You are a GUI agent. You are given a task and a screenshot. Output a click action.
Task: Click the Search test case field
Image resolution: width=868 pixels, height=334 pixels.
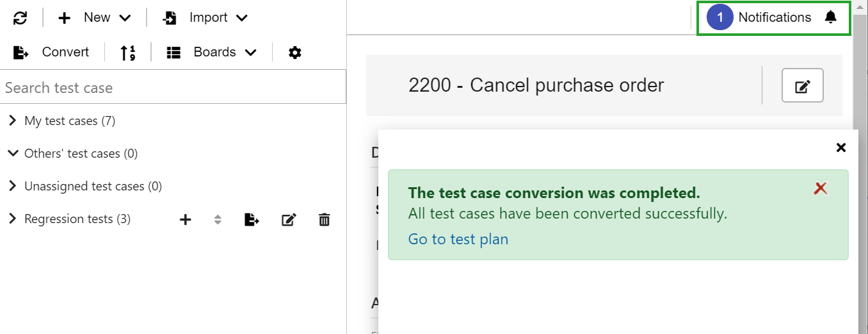coord(173,88)
